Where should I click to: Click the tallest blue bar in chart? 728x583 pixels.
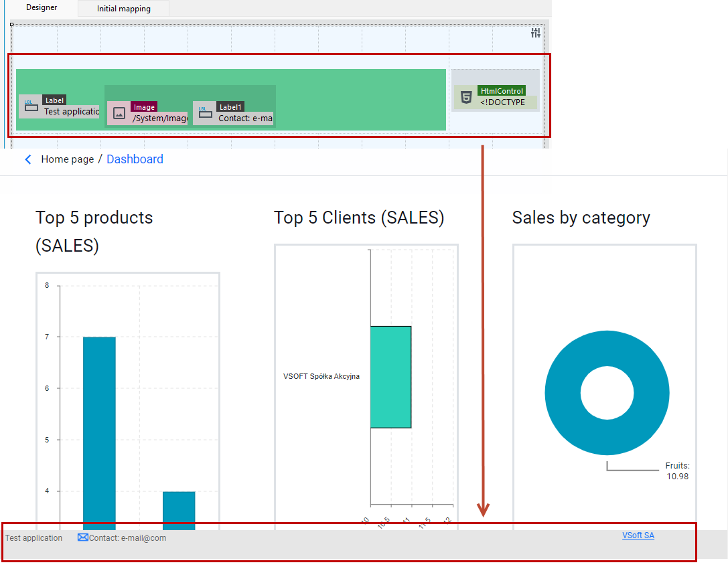99,433
